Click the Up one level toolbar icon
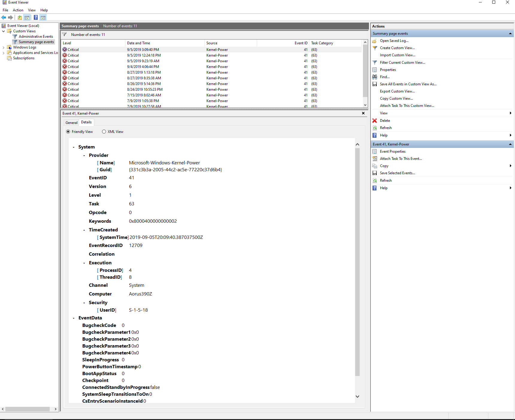Viewport: 515px width, 420px height. 20,17
